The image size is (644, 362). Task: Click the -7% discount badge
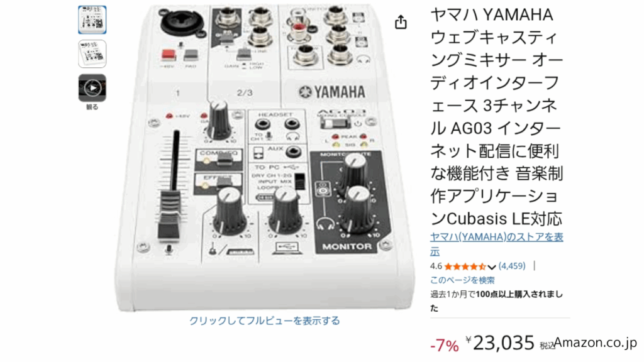coord(444,346)
